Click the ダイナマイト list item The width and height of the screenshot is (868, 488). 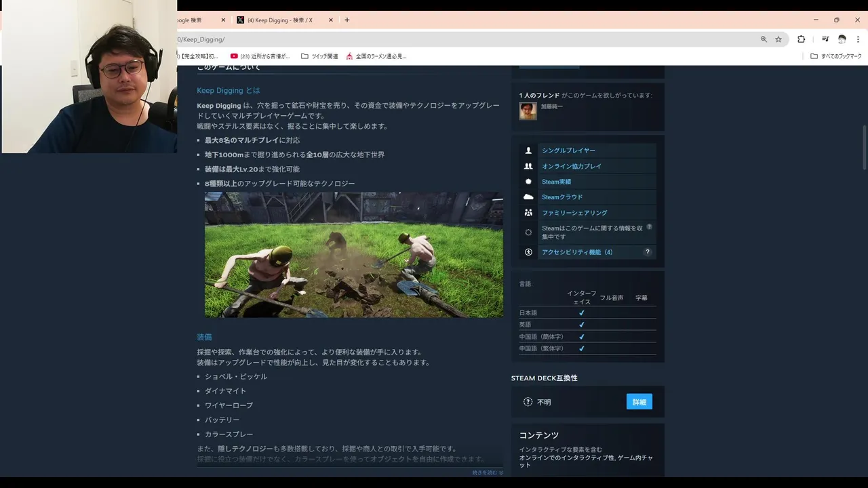pos(226,391)
